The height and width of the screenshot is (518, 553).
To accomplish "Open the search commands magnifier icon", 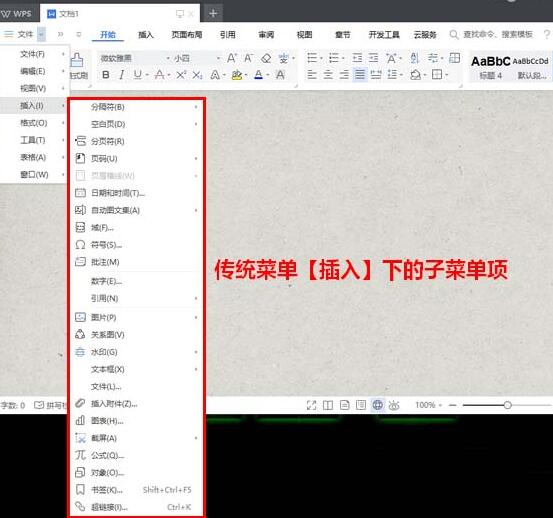I will pos(454,35).
